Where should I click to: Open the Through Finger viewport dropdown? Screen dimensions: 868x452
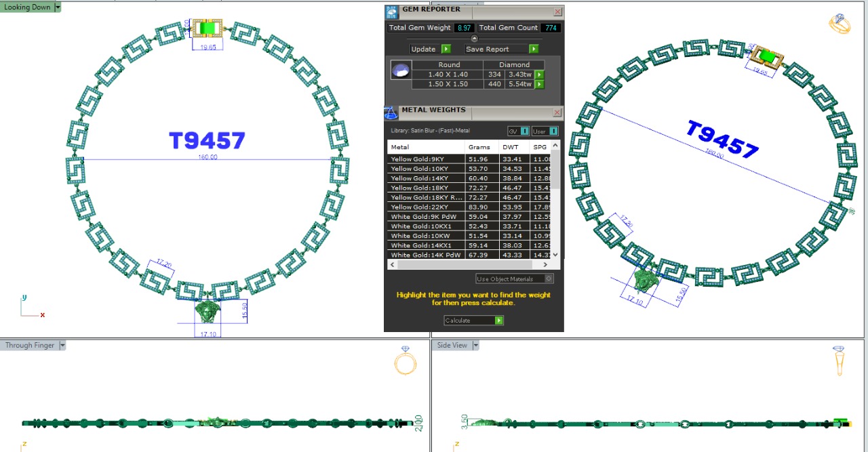62,346
